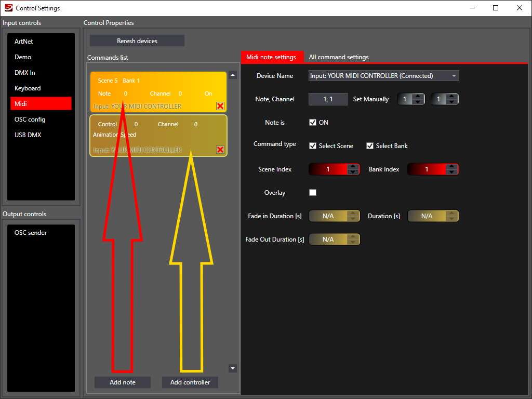Uncheck the Select Bank command type

[370, 146]
